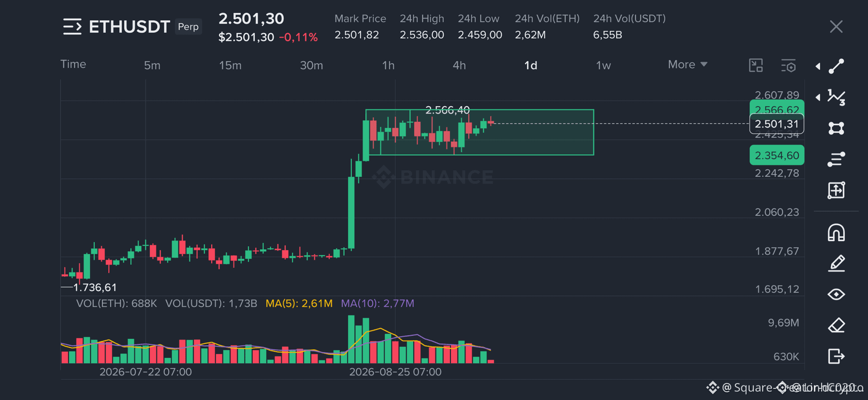Expand the line tool options arrow
Viewport: 868px width, 400px height.
pyautogui.click(x=818, y=66)
